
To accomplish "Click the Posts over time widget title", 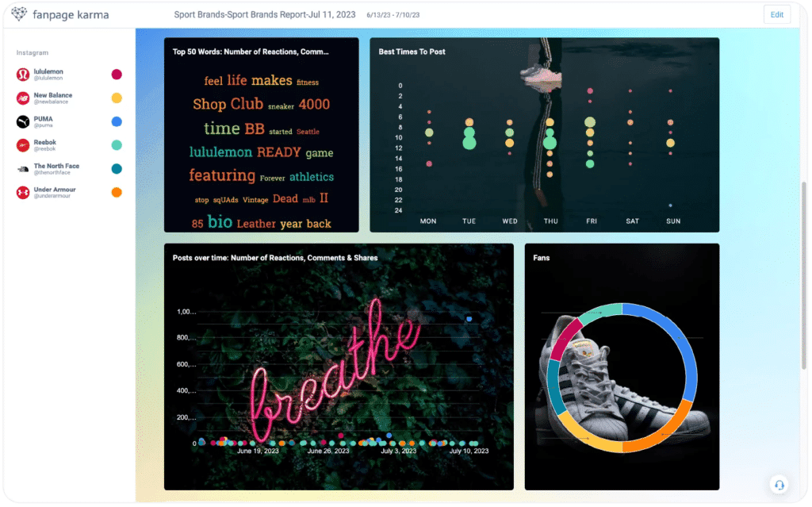I will [275, 258].
